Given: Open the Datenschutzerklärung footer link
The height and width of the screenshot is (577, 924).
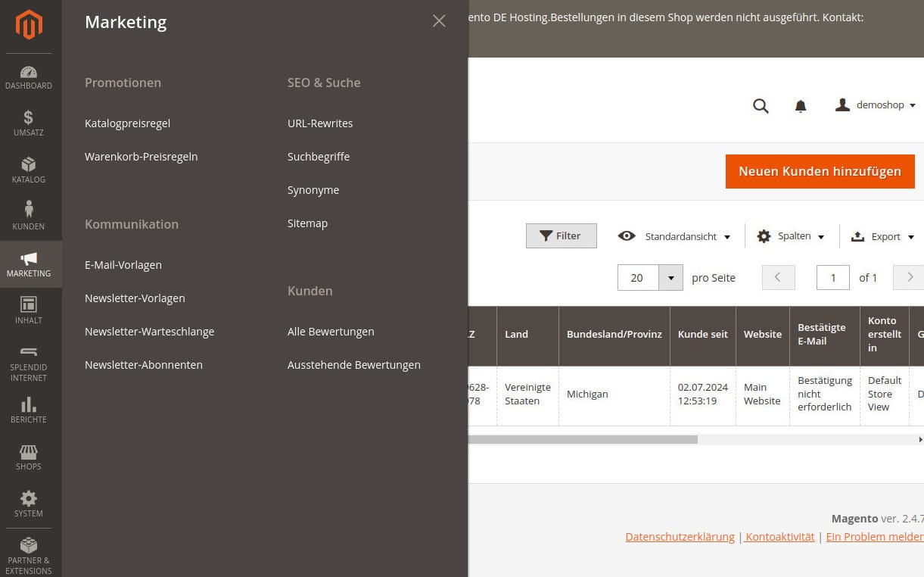Looking at the screenshot, I should tap(680, 537).
